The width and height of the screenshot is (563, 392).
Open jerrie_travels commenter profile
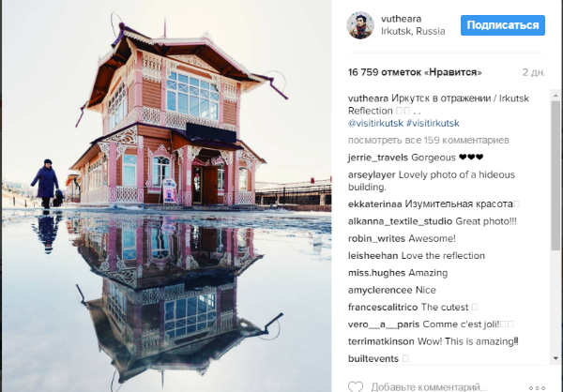point(378,158)
